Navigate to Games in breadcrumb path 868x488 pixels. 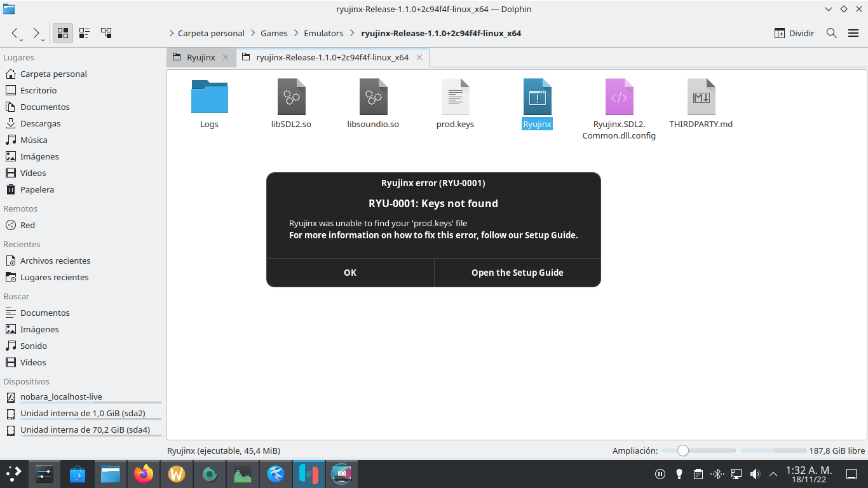(274, 33)
